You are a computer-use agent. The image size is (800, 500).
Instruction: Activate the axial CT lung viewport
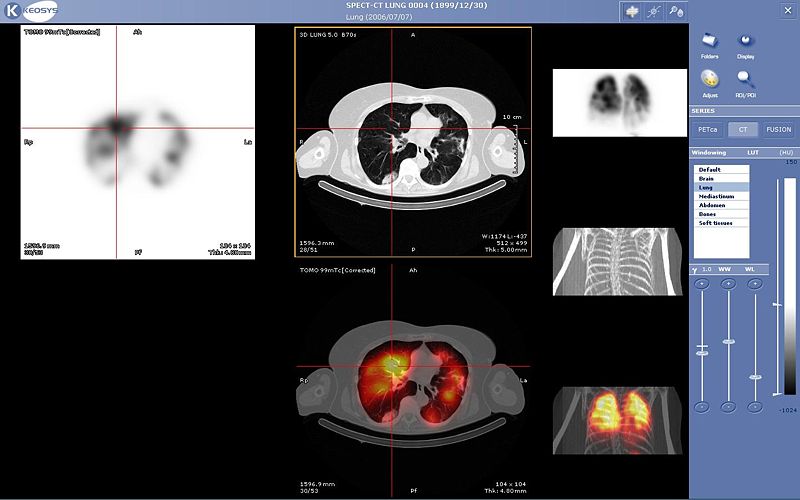coord(413,142)
